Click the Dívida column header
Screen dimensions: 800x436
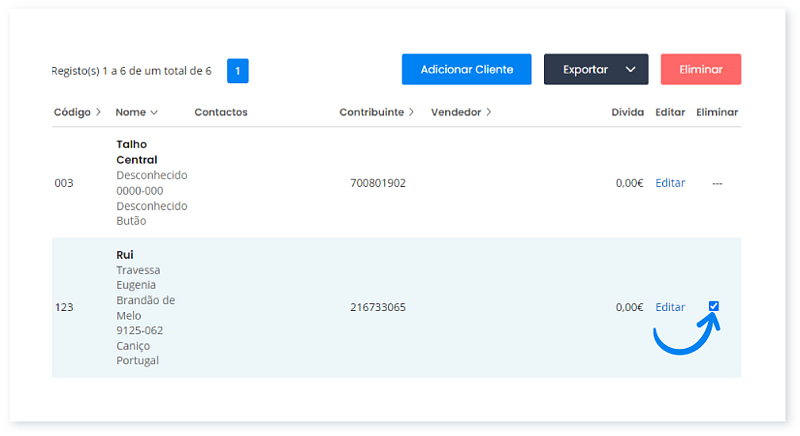627,112
